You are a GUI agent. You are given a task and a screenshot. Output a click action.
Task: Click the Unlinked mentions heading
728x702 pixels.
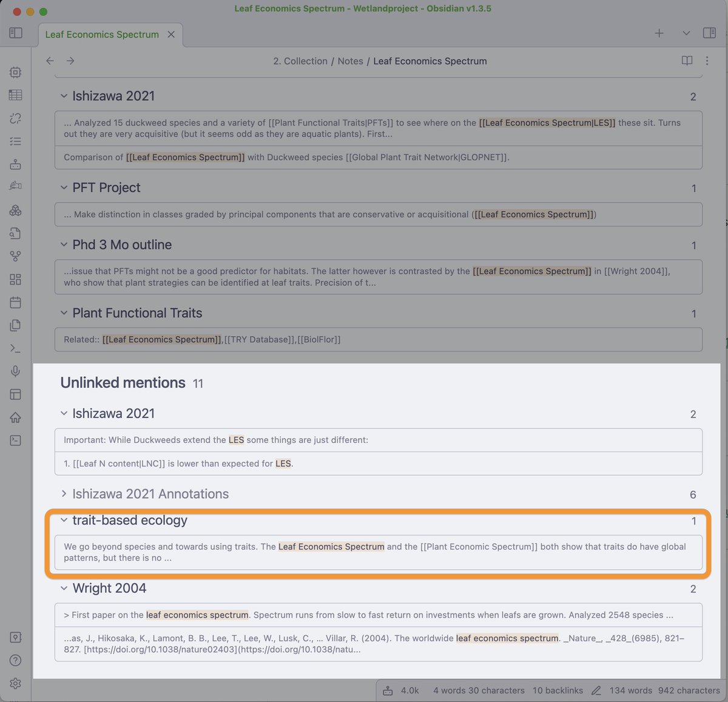click(x=123, y=383)
